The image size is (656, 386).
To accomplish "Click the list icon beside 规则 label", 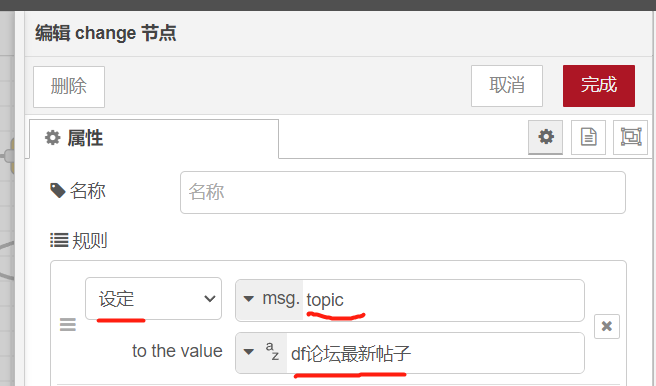I will coord(59,240).
